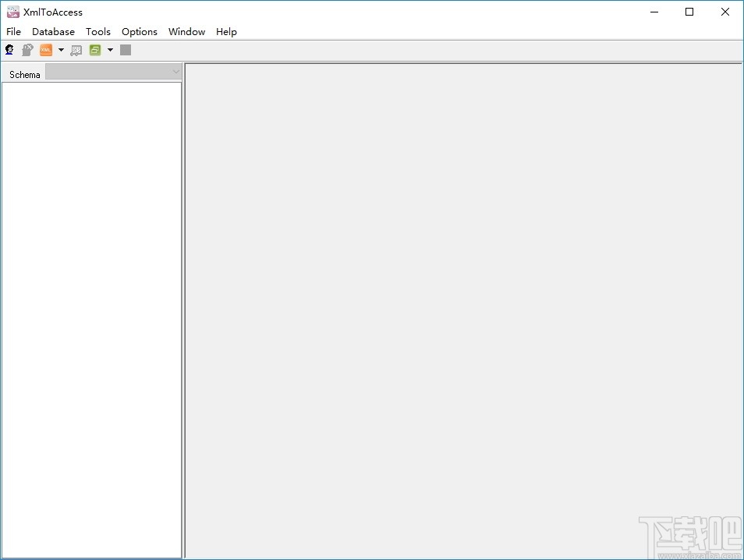Open the Tools menu
744x560 pixels.
click(x=98, y=31)
